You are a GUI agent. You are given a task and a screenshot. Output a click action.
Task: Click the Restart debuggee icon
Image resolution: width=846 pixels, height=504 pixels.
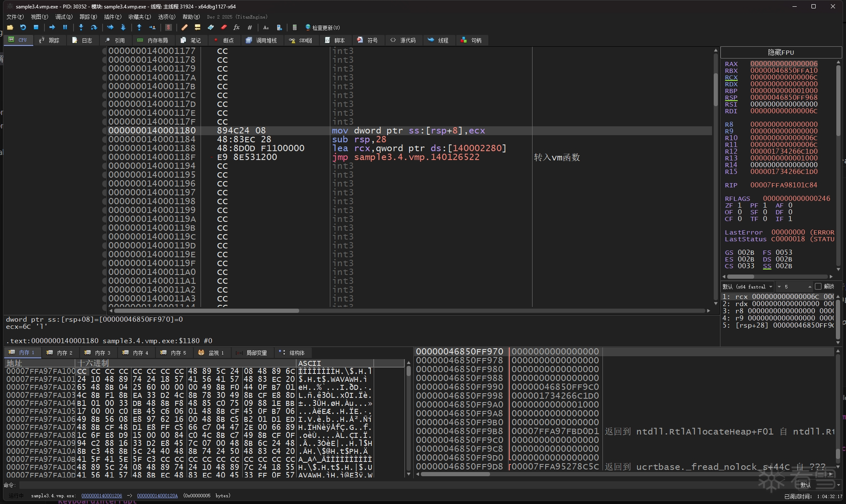23,27
